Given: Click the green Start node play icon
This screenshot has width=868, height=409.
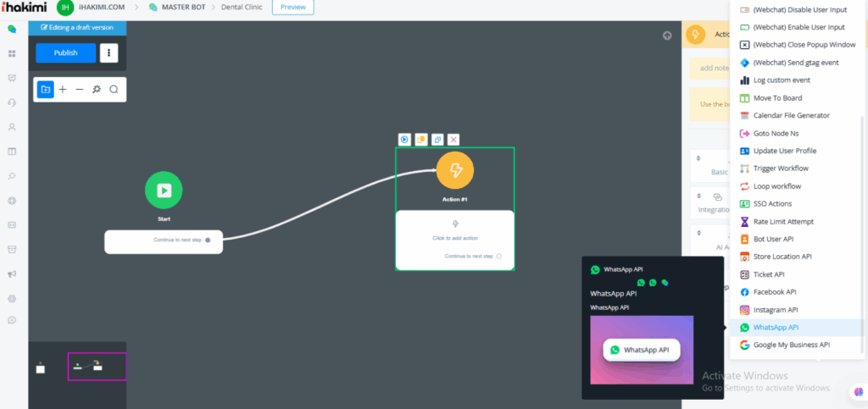Looking at the screenshot, I should click(x=164, y=190).
